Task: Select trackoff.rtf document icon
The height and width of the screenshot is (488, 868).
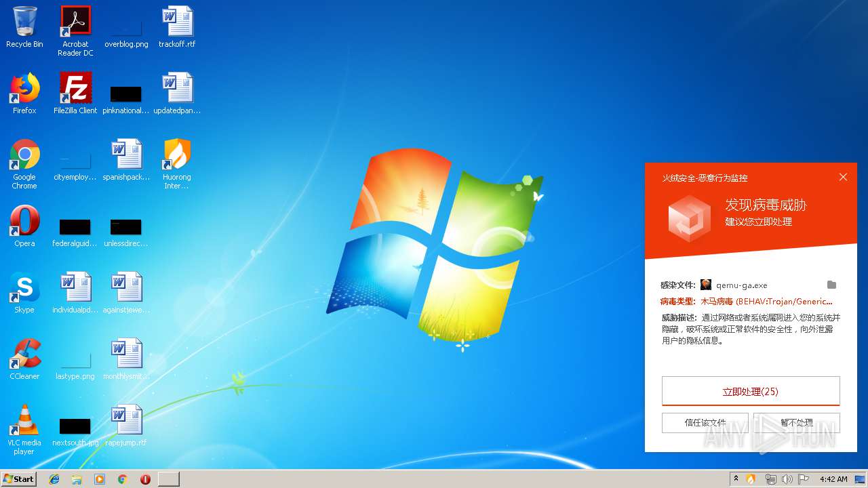Action: pos(177,27)
